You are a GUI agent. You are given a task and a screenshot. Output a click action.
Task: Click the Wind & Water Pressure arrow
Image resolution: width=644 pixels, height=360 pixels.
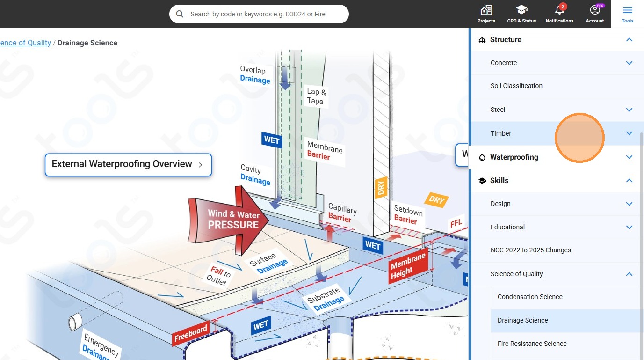coord(229,220)
